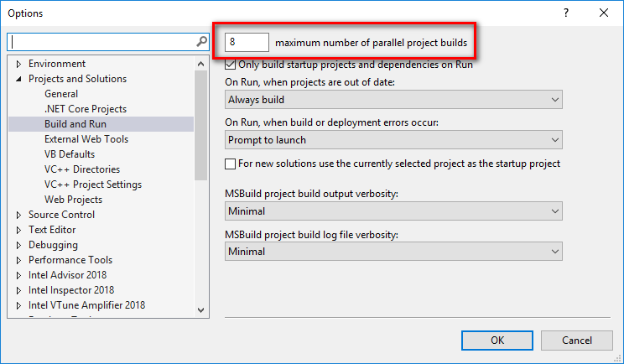Viewport: 624px width, 364px height.
Task: Click the tree scrollbar down arrow
Action: 200,309
